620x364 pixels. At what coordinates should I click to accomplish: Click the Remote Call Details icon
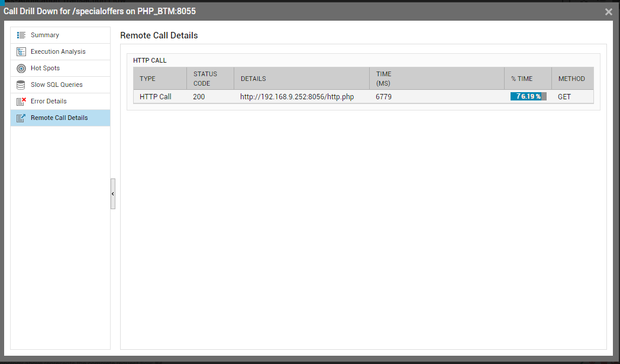tap(21, 118)
